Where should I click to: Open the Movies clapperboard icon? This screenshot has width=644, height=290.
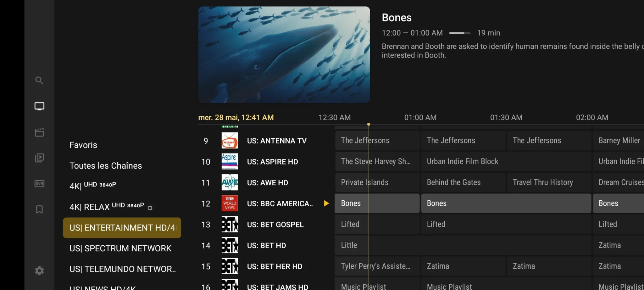39,132
